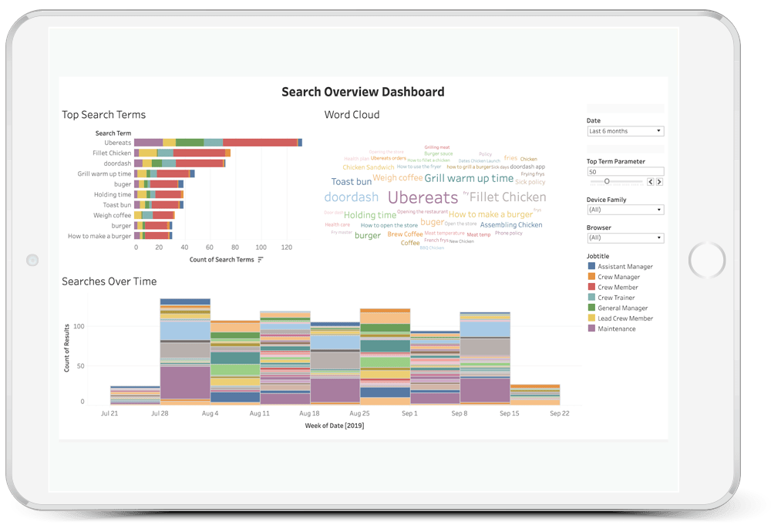Select the Crew Trainer teal legend swatch

coord(591,297)
